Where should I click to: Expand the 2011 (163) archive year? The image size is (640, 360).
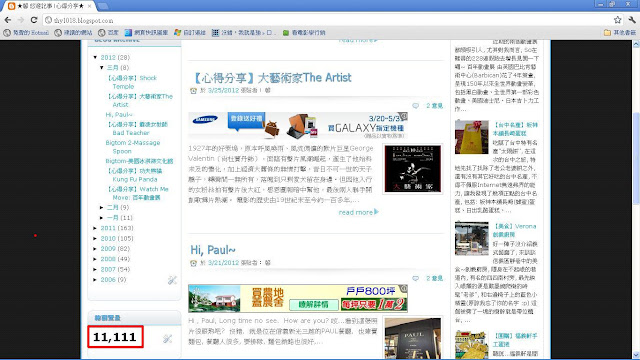[95, 228]
